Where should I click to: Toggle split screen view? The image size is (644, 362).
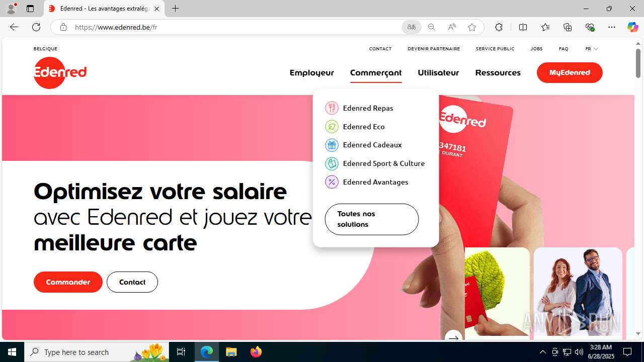[x=523, y=27]
